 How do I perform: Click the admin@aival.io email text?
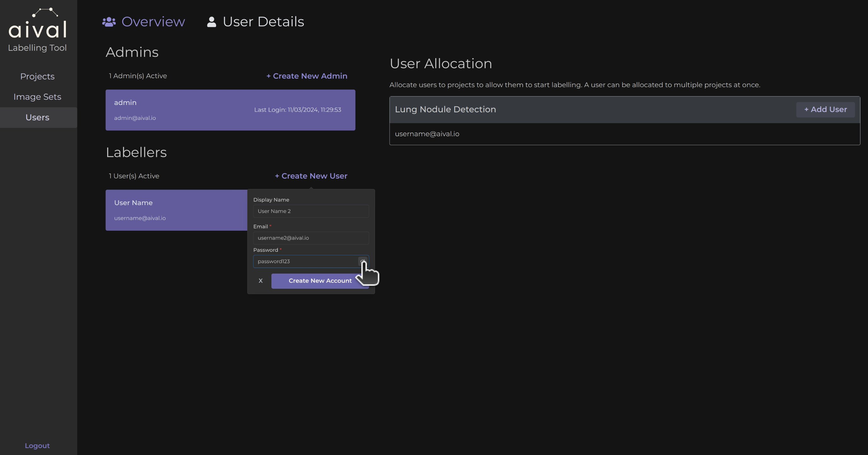(135, 118)
